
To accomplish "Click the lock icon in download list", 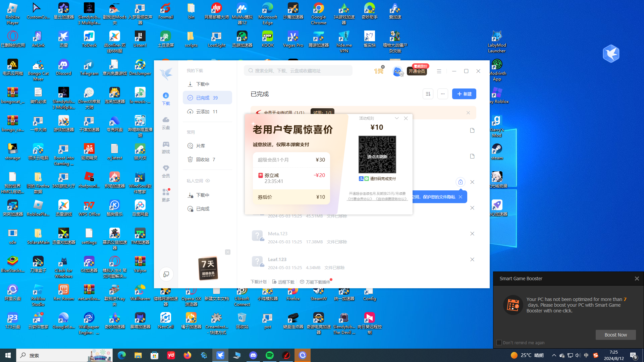I will (461, 182).
